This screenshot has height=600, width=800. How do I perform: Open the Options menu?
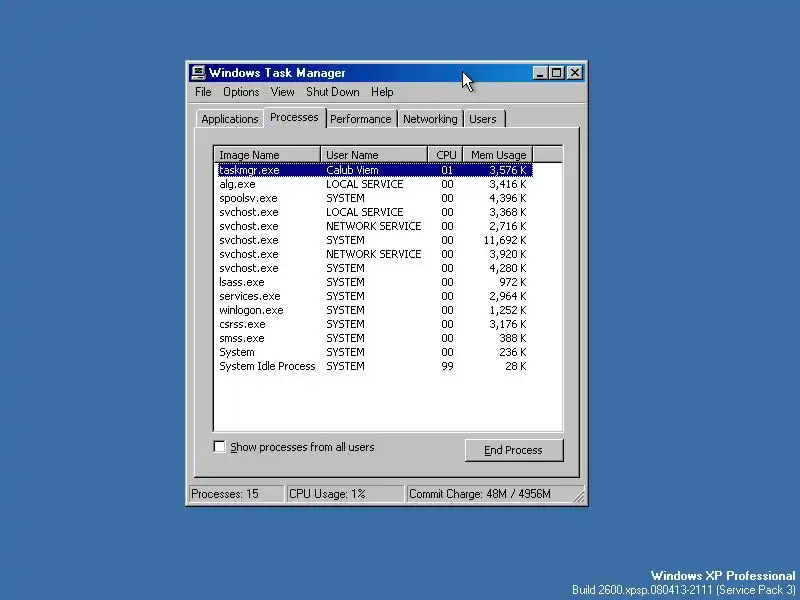241,92
